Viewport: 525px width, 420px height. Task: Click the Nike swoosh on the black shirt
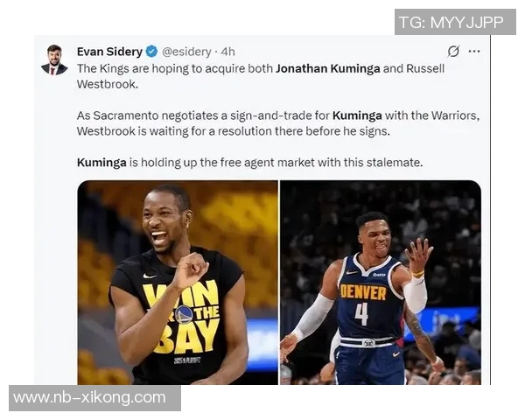tap(150, 276)
